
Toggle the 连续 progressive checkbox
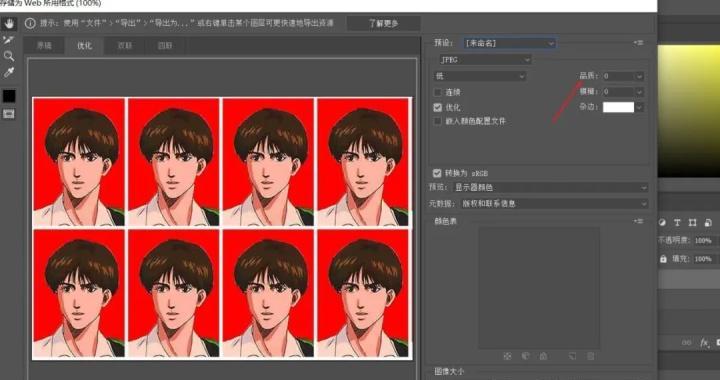[x=438, y=92]
